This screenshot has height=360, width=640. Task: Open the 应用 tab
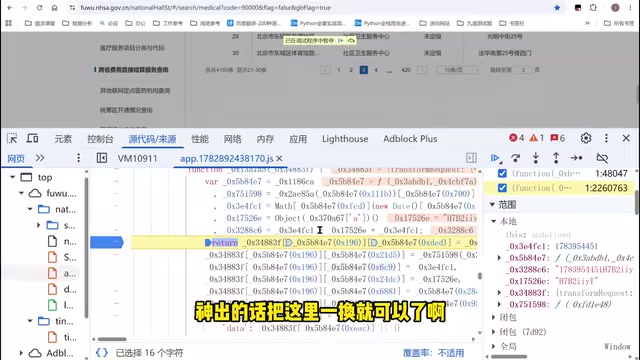click(298, 139)
